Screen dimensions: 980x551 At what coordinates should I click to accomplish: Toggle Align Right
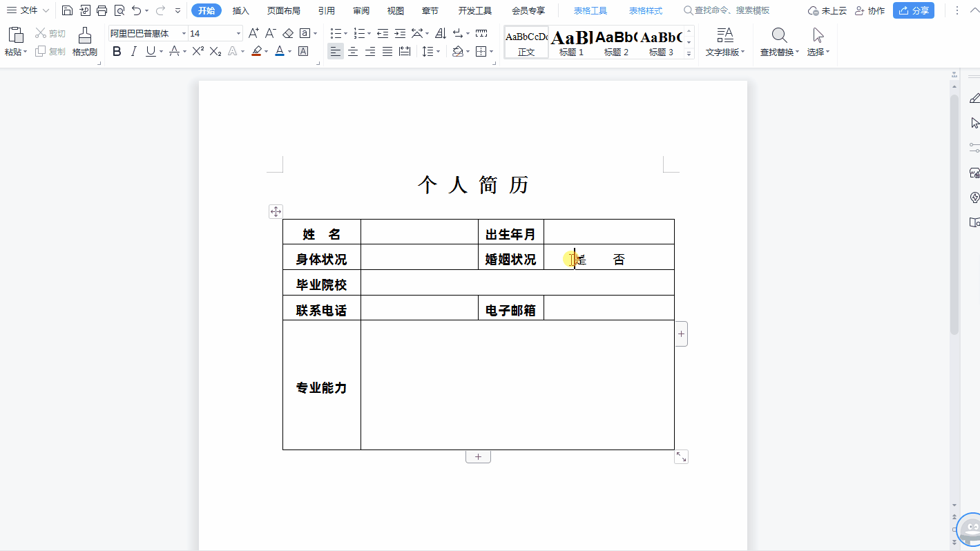(x=370, y=51)
